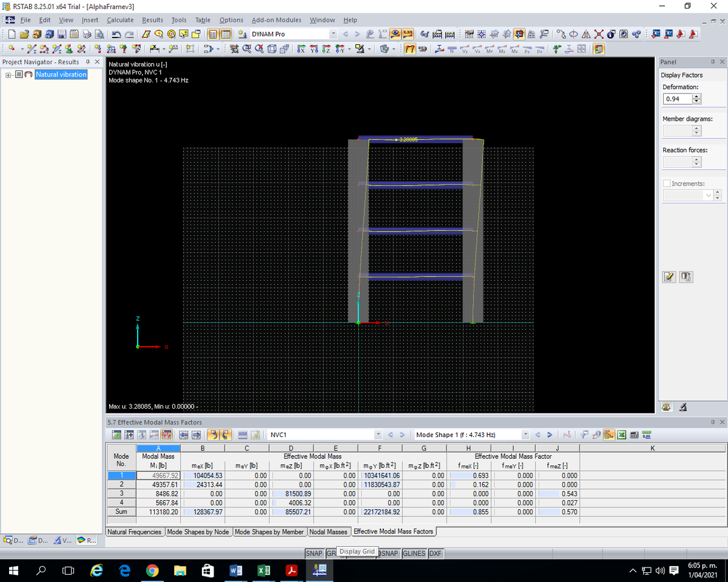This screenshot has height=582, width=728.
Task: Open Google Chrome from taskbar
Action: tap(152, 571)
